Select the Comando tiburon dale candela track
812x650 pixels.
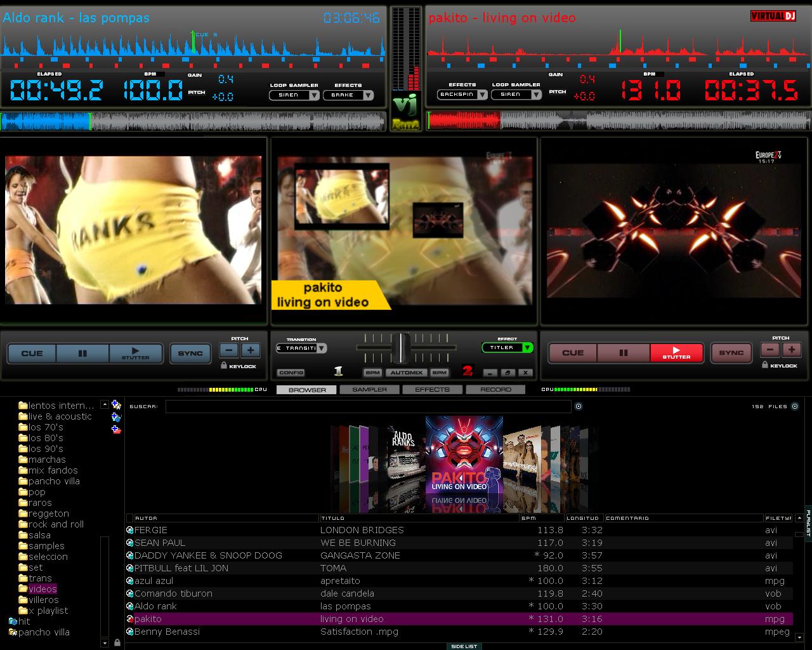pos(459,594)
